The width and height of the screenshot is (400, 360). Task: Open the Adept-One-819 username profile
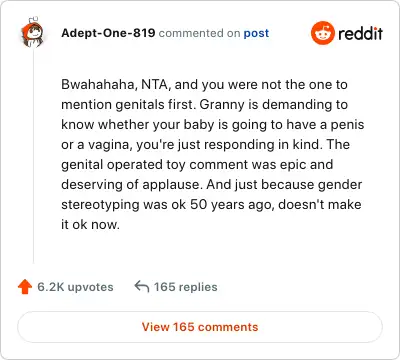pyautogui.click(x=108, y=33)
